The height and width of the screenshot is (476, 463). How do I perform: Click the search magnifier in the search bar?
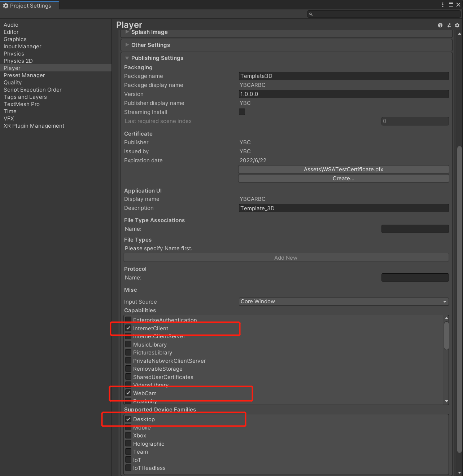click(x=311, y=14)
